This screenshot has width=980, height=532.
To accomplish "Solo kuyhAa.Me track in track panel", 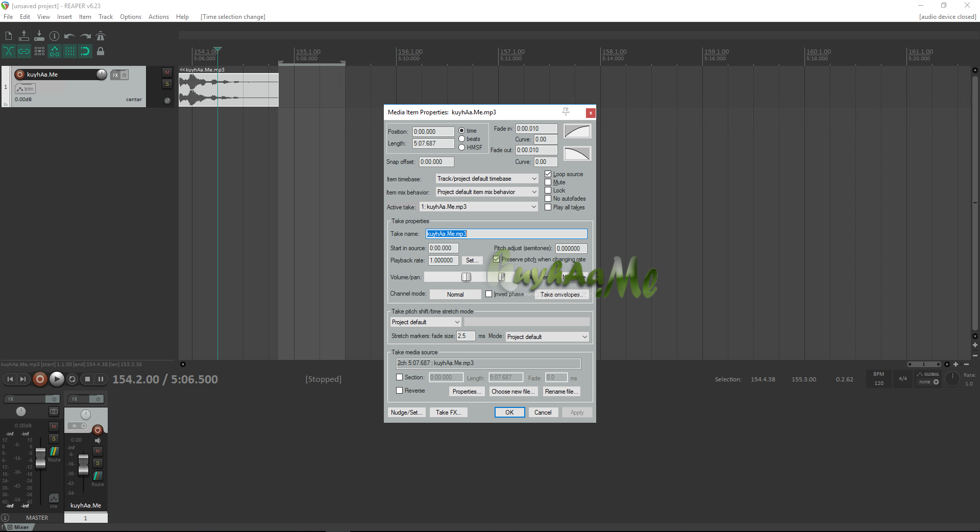I will point(167,84).
